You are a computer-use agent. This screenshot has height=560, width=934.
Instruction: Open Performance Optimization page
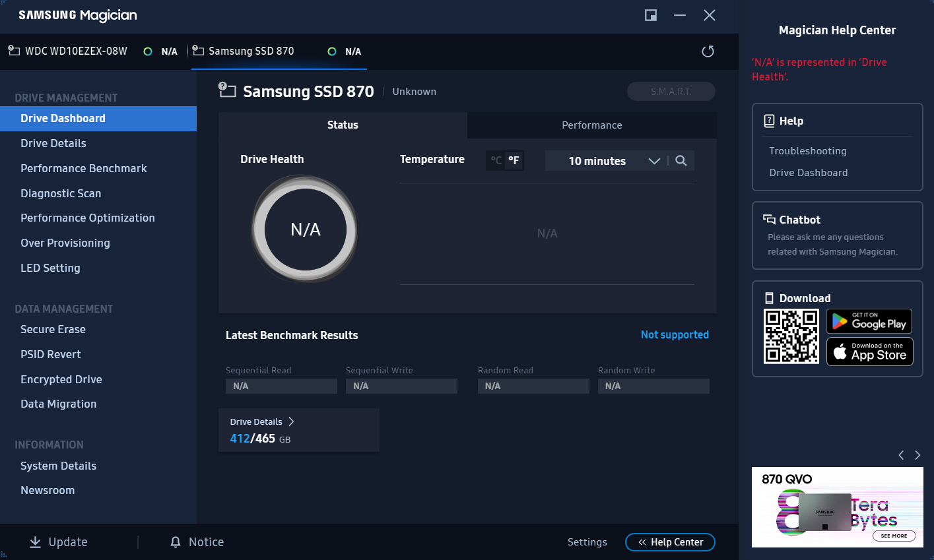coord(88,218)
